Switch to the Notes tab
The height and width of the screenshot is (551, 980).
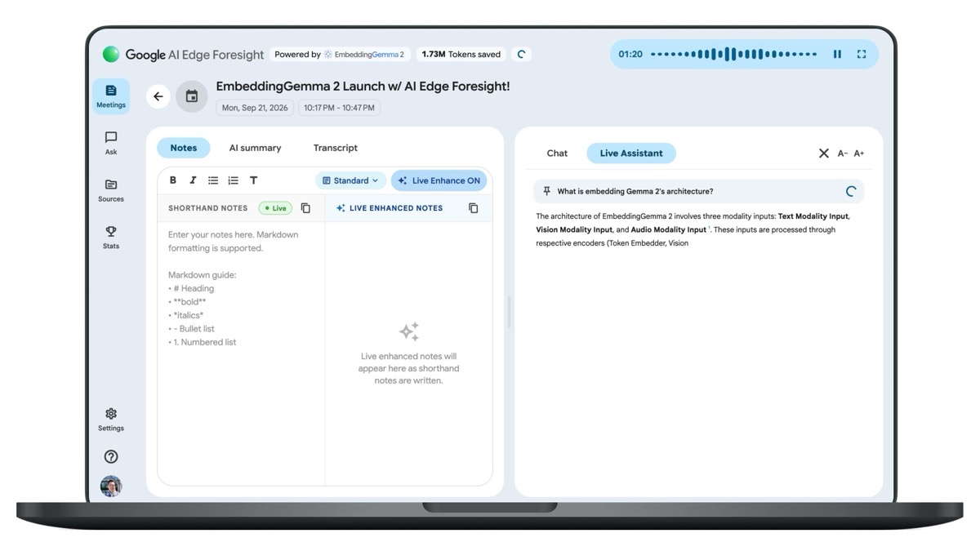click(x=184, y=148)
